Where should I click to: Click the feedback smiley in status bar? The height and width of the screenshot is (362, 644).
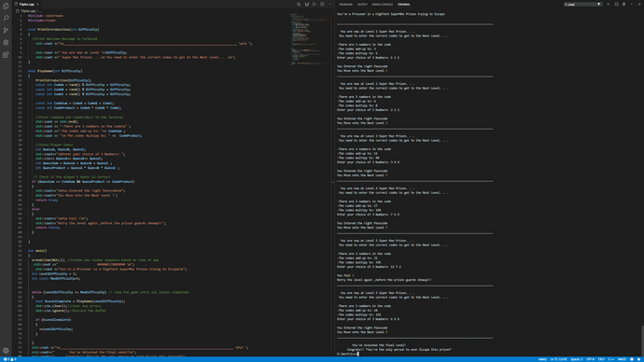point(632,359)
